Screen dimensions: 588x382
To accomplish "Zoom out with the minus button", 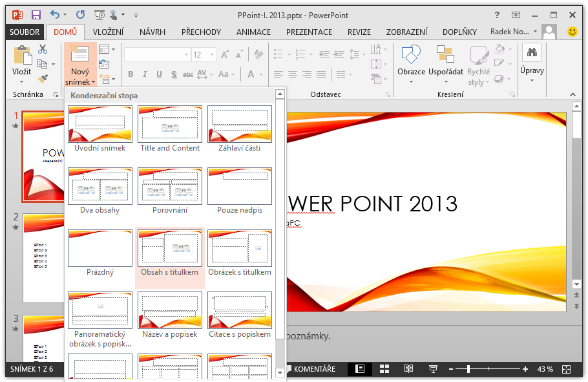I will click(x=451, y=369).
